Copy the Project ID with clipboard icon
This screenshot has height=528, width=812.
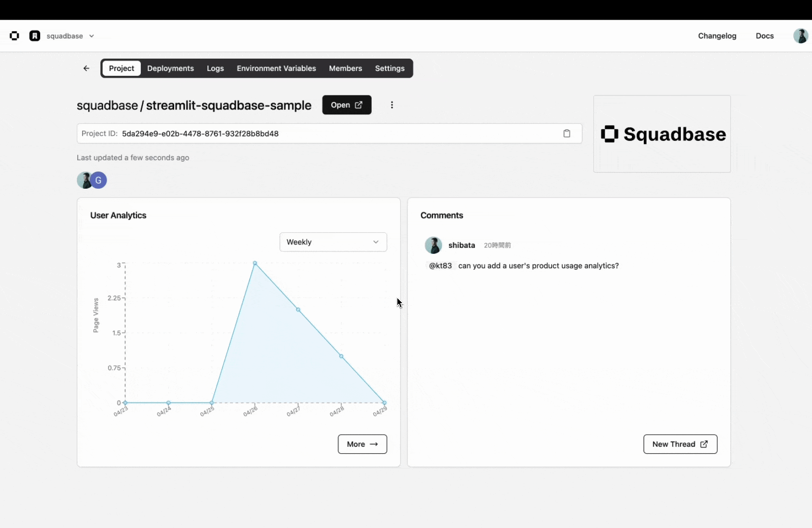tap(566, 133)
